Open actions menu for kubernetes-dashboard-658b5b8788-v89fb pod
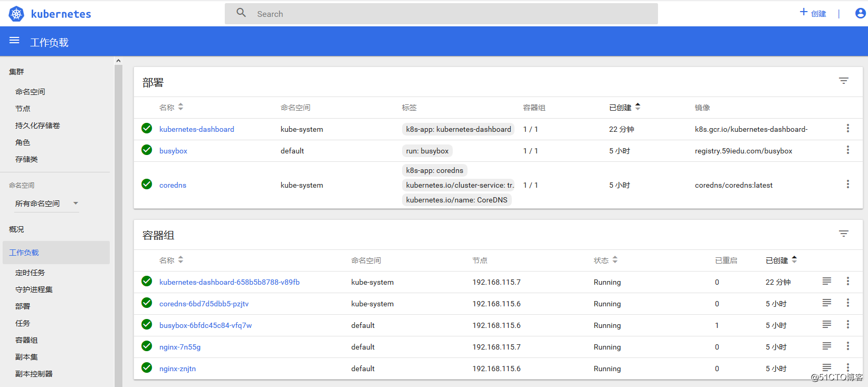868x387 pixels. pos(848,281)
